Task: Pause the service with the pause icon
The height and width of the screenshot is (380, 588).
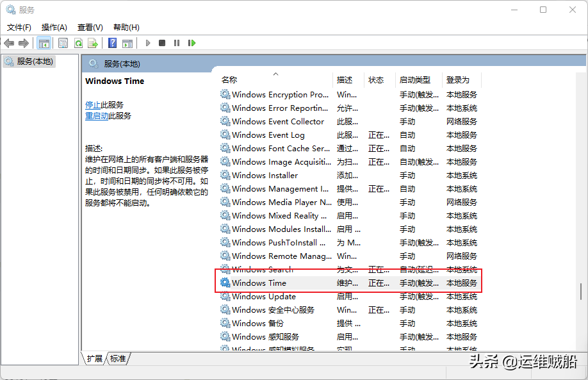Action: 177,43
